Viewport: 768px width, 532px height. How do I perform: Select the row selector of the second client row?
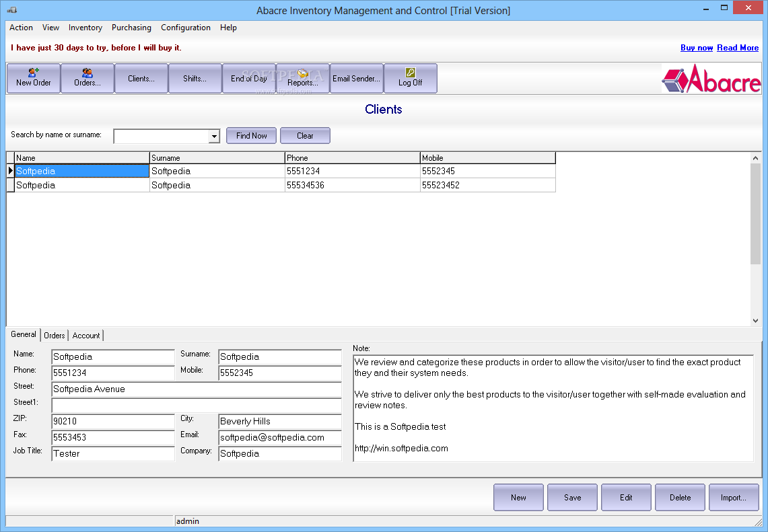[10, 185]
